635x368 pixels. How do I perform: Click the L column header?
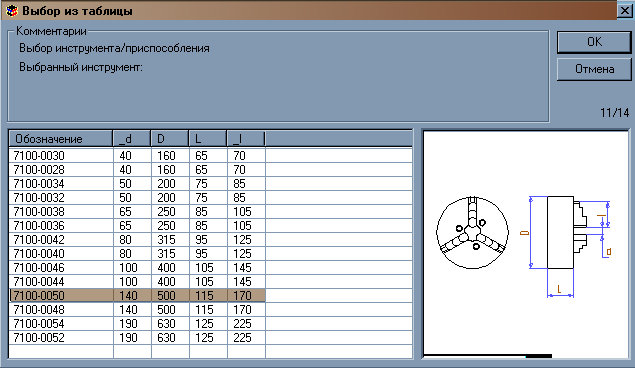208,139
